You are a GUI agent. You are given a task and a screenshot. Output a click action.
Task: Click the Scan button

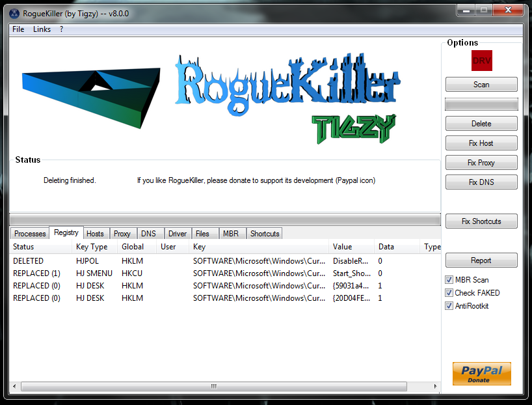click(x=481, y=84)
